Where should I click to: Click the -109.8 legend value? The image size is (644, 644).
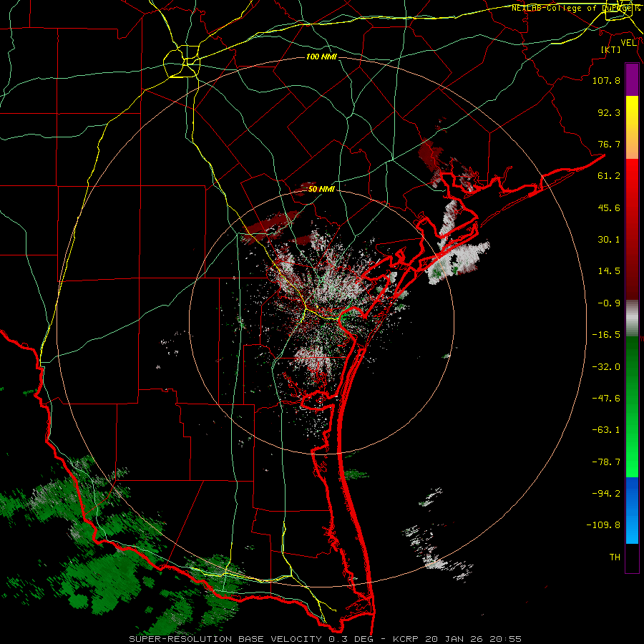tap(603, 525)
